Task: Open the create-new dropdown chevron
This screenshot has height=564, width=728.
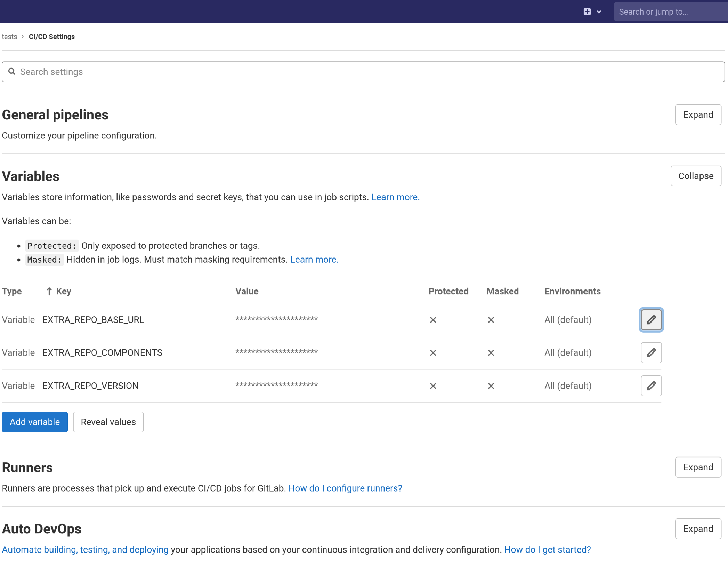Action: (x=599, y=12)
